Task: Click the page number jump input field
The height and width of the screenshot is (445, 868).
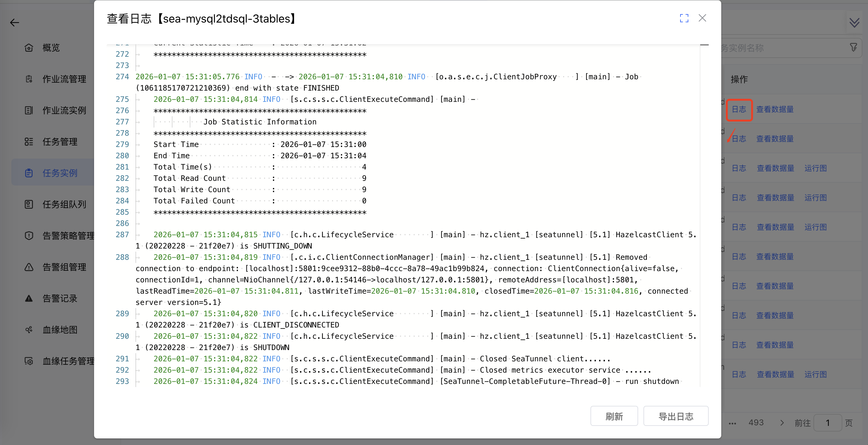Action: pyautogui.click(x=827, y=423)
